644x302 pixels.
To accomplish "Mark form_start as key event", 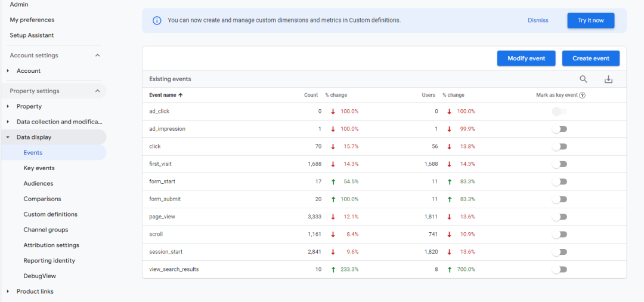I will click(x=559, y=181).
